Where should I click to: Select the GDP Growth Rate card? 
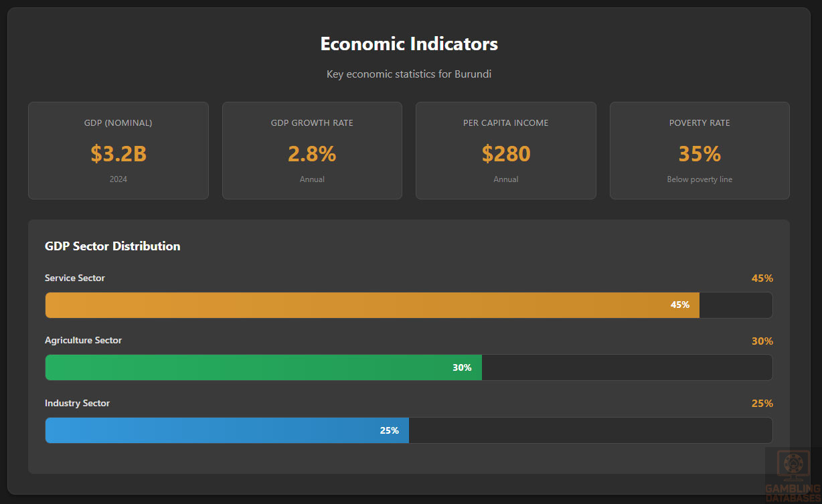click(x=312, y=151)
